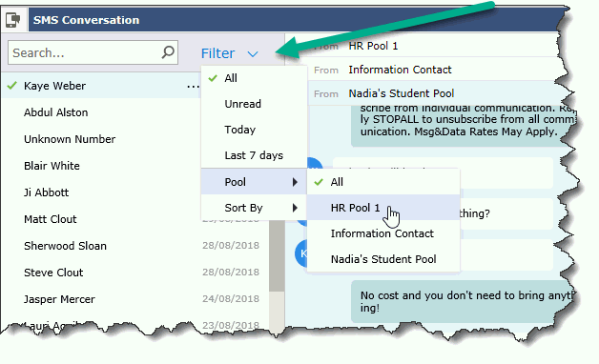599x364 pixels.
Task: Filter by Last 7 days
Action: 254,155
